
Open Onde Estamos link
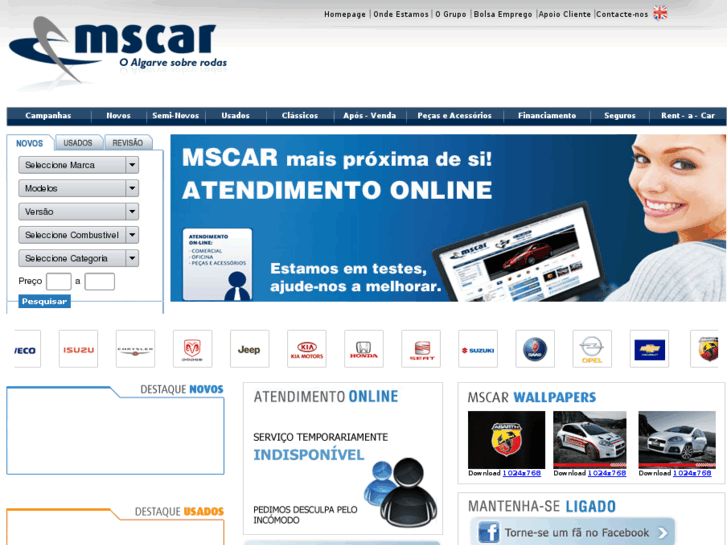tap(401, 14)
